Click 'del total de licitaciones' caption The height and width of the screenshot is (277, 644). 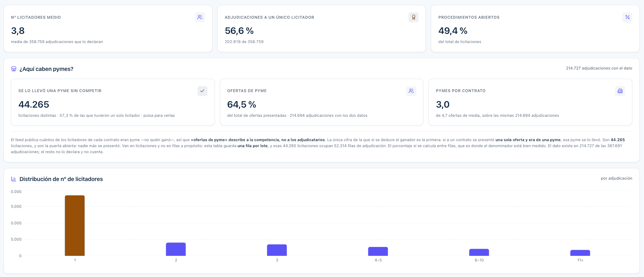(460, 42)
